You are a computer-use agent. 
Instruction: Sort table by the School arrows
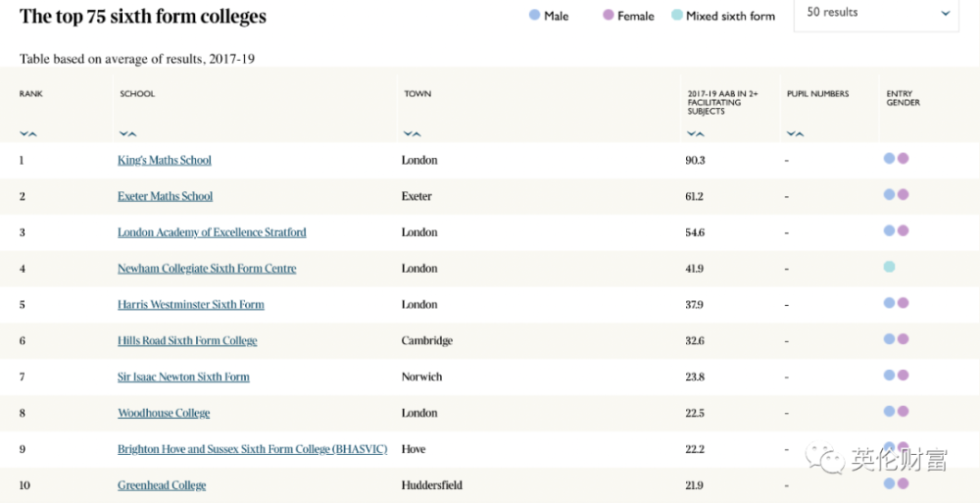point(127,134)
